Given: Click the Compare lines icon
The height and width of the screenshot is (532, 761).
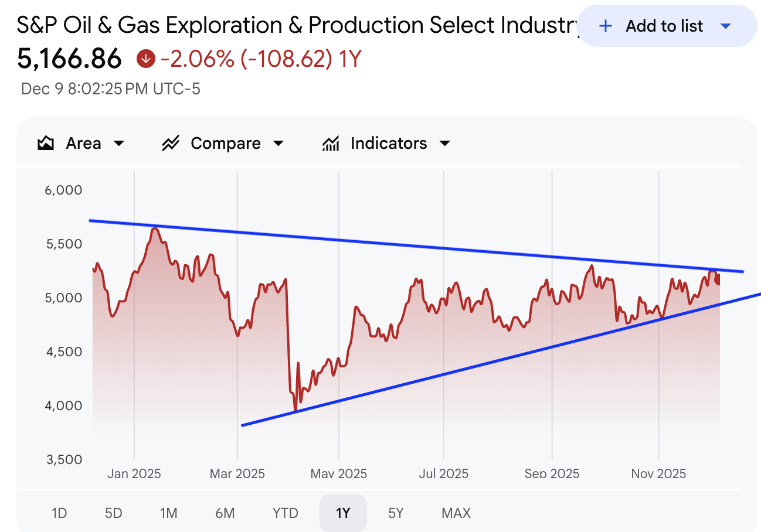Looking at the screenshot, I should [x=171, y=144].
